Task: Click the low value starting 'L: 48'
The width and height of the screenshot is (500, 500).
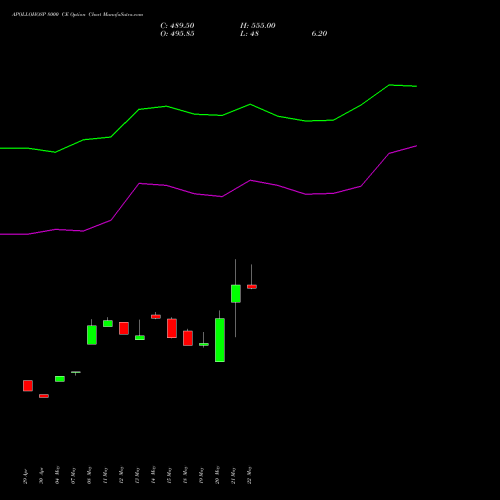Action: point(249,34)
